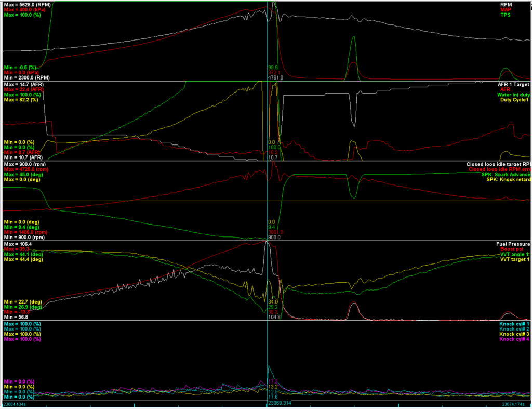Screen dimensions: 532x409
Task: Click the SPK: Knock retard legend
Action: pos(508,179)
